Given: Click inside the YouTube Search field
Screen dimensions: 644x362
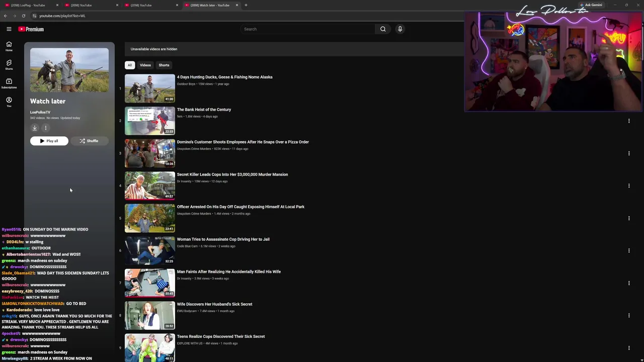Looking at the screenshot, I should coord(307,29).
